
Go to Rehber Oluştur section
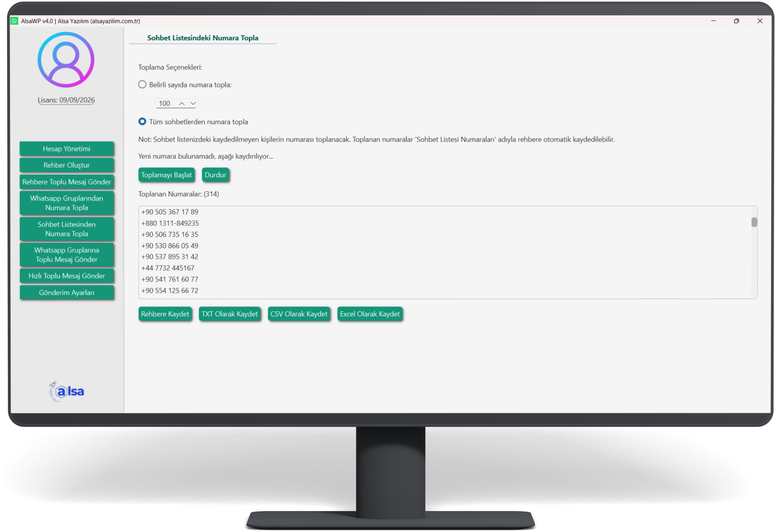coord(66,165)
